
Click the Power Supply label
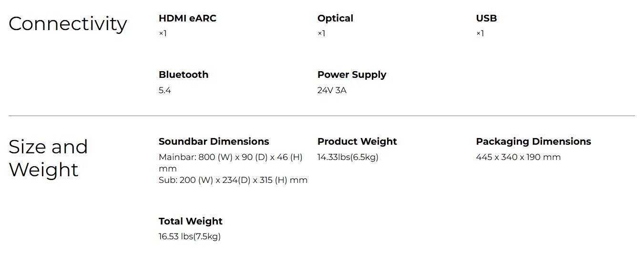[x=352, y=75]
